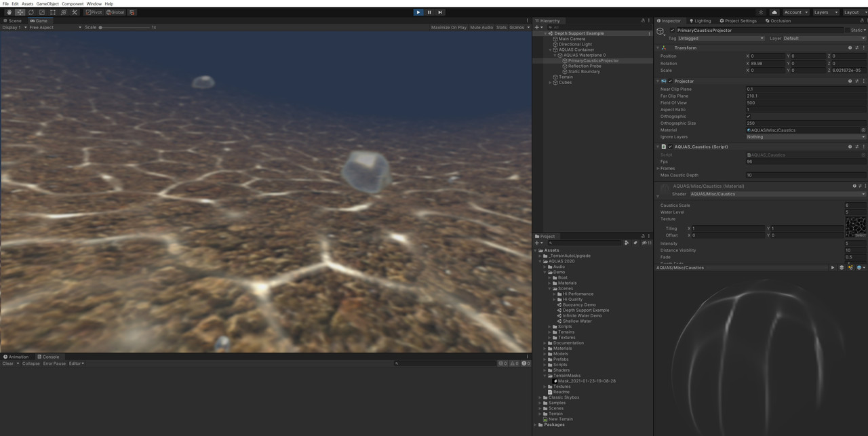The height and width of the screenshot is (436, 868).
Task: Open the cloud Services icon
Action: 774,12
